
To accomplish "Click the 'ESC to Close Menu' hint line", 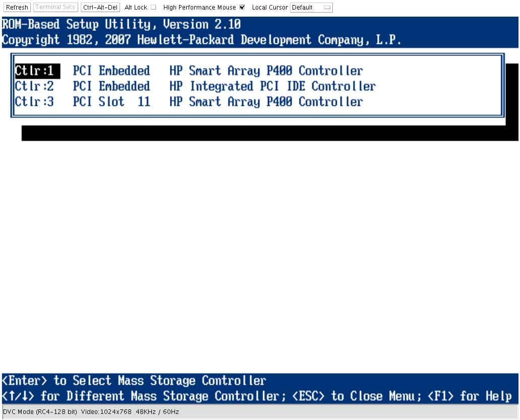I will click(257, 396).
